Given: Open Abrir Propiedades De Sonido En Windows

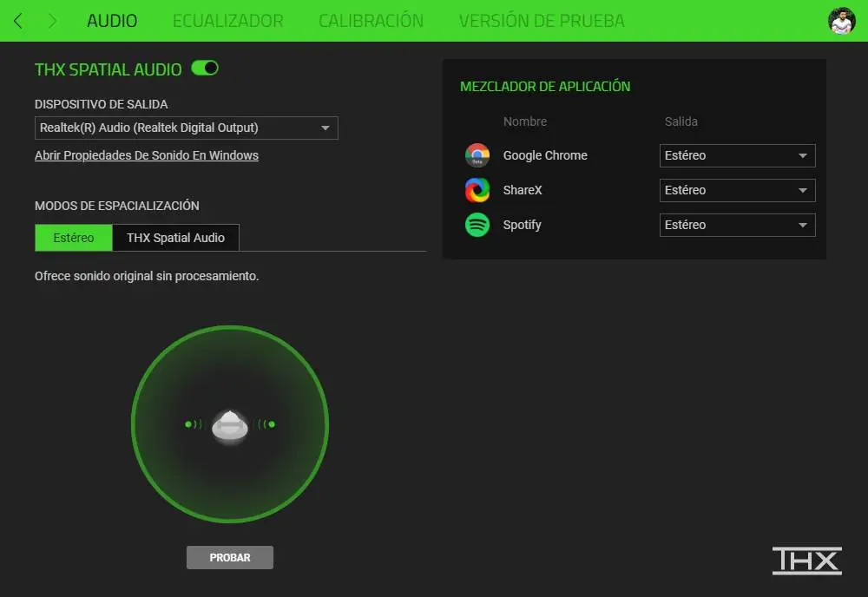Looking at the screenshot, I should click(x=147, y=155).
